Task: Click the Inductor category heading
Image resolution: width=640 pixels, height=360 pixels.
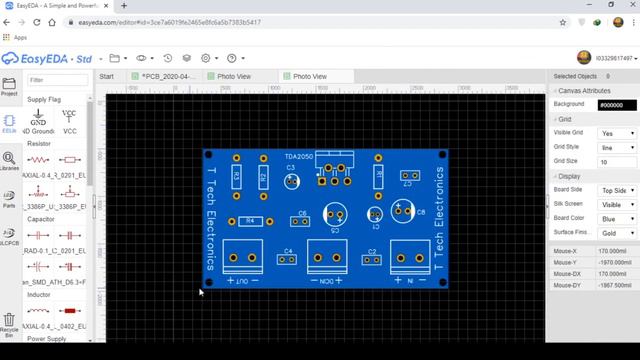Action: 39,295
